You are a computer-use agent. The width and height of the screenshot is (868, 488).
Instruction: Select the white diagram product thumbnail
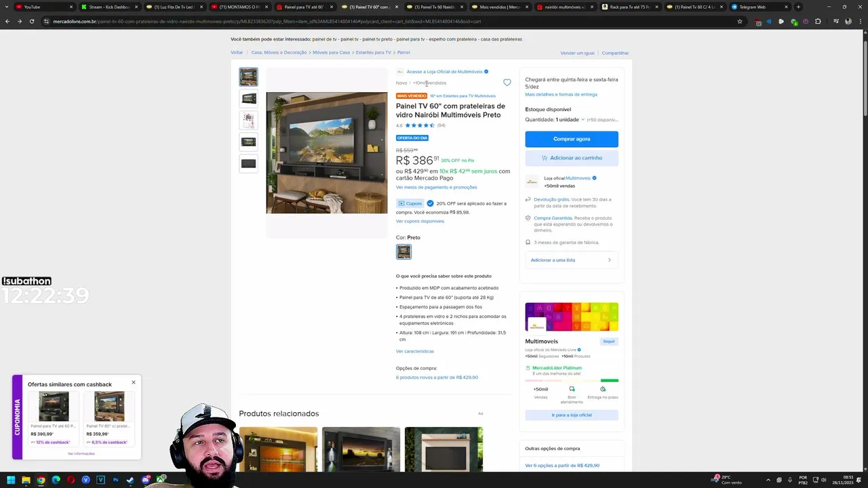pos(248,120)
